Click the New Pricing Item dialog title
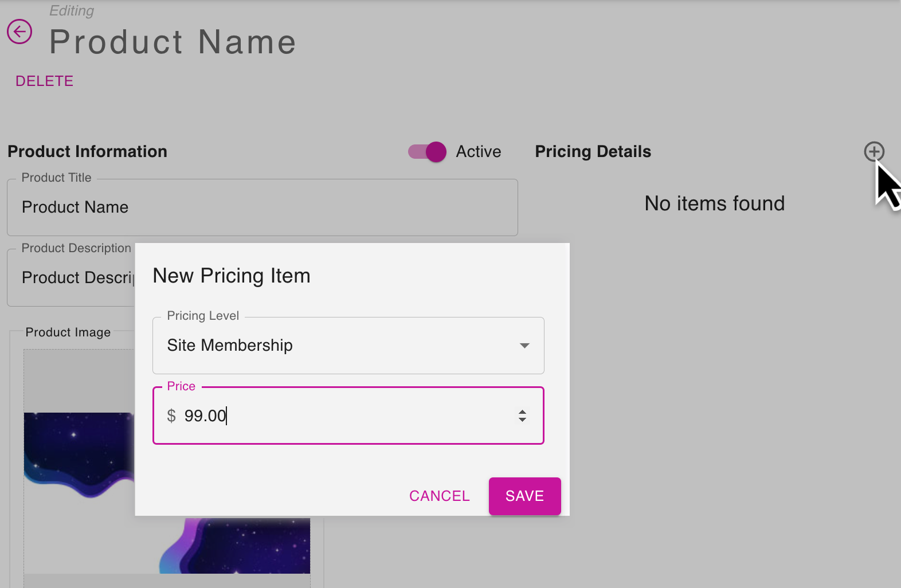The image size is (901, 588). pyautogui.click(x=232, y=276)
